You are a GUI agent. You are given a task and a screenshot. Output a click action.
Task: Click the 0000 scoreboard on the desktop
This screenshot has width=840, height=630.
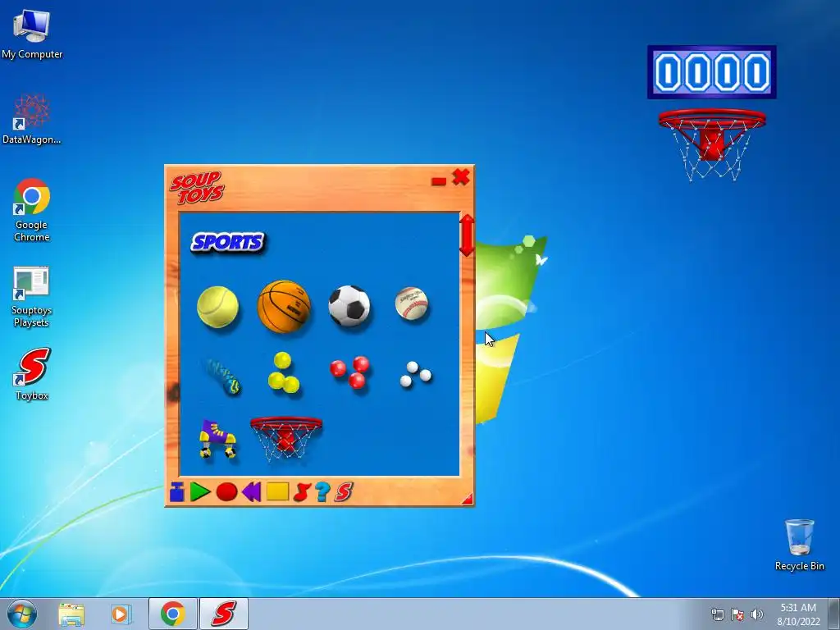[x=711, y=72]
